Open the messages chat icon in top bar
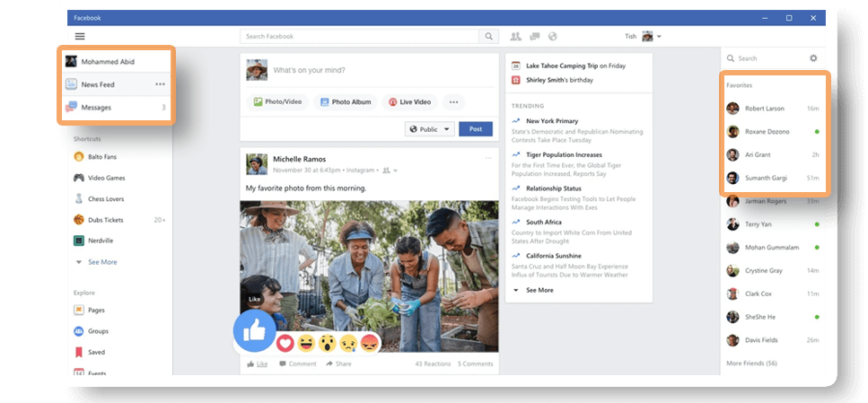This screenshot has height=403, width=868. [535, 37]
